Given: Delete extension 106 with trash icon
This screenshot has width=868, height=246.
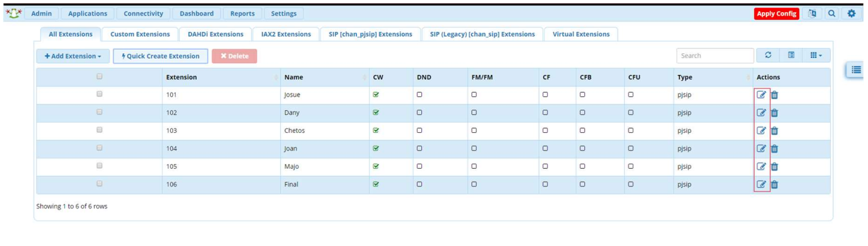Looking at the screenshot, I should click(775, 184).
